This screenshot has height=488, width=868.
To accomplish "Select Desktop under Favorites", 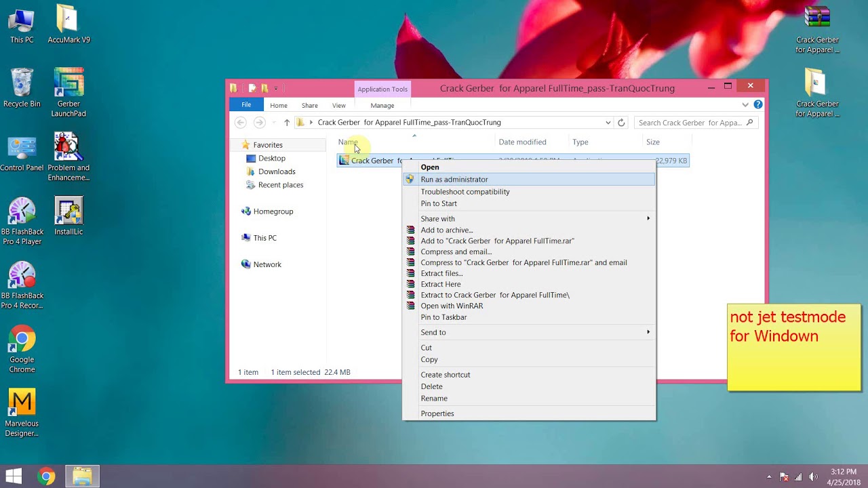I will [x=271, y=158].
